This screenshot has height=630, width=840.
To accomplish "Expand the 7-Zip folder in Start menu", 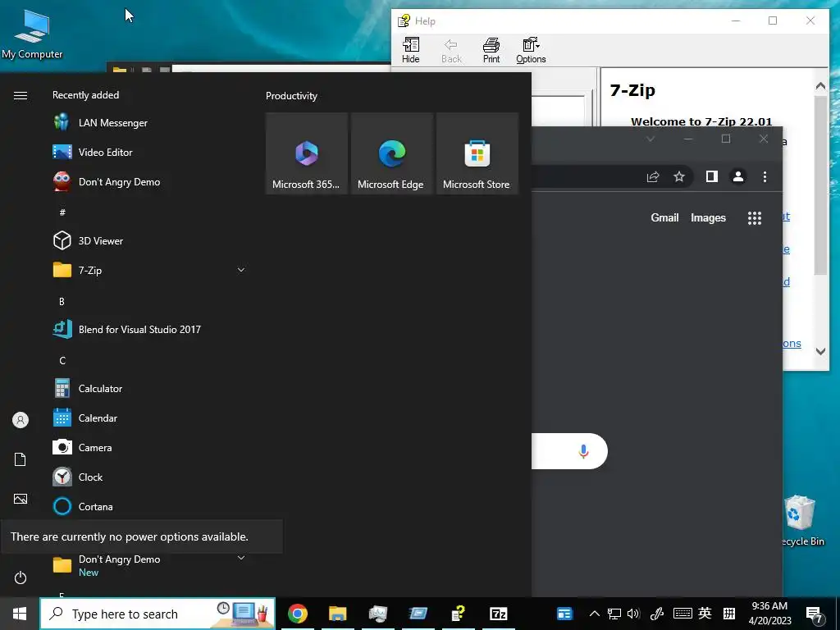I will point(150,270).
